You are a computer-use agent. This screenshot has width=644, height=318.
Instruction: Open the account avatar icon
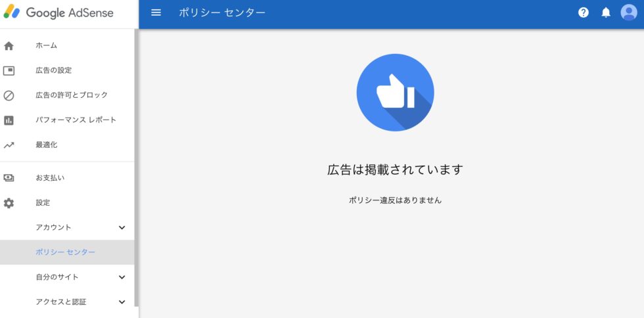[x=628, y=12]
